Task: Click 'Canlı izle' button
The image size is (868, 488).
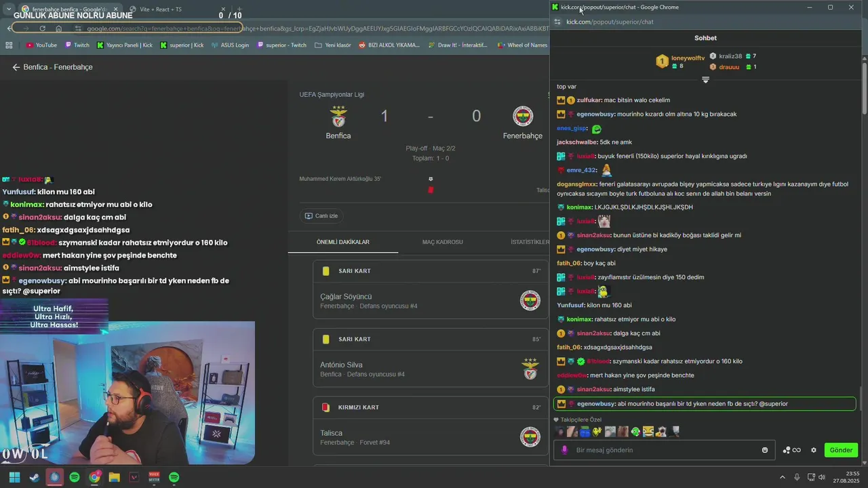Action: coord(321,216)
